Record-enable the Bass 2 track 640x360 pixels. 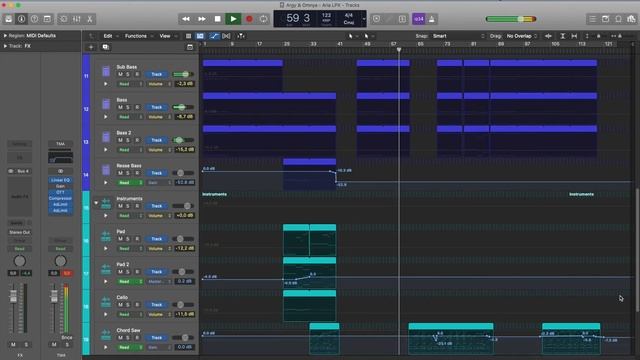click(x=137, y=140)
